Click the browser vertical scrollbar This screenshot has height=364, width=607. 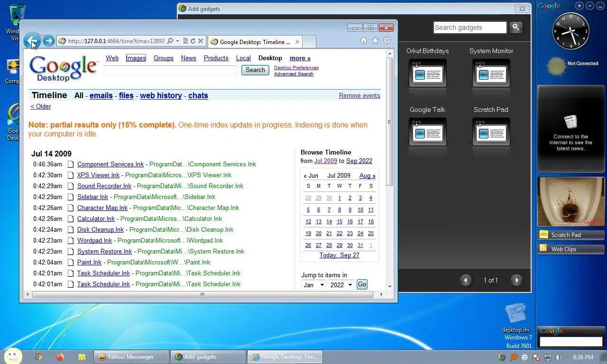coord(390,121)
